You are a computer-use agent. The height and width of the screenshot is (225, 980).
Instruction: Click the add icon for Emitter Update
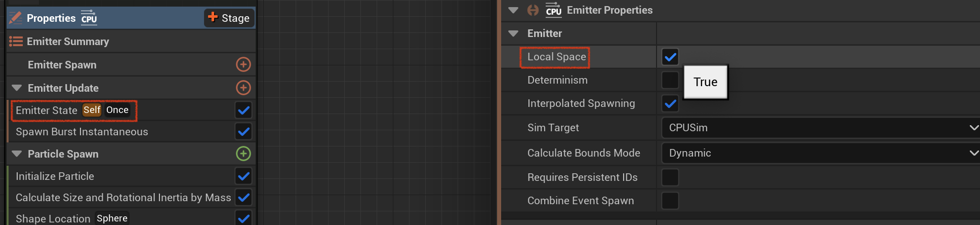[x=243, y=88]
